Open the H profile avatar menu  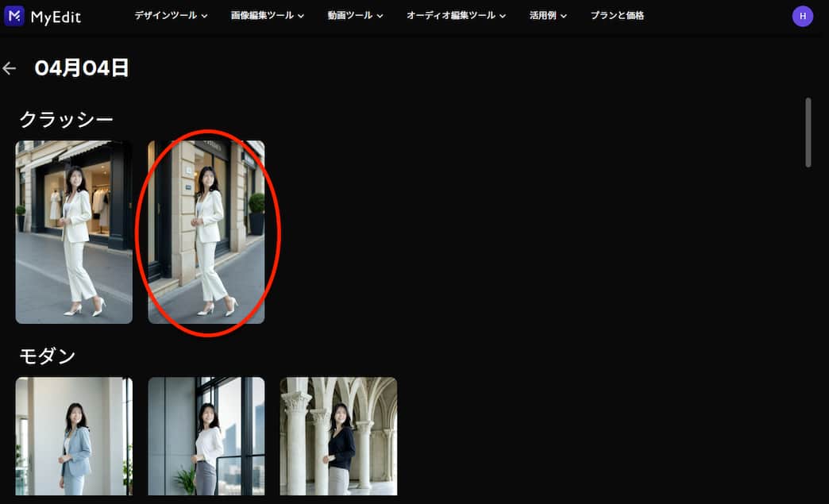point(803,15)
